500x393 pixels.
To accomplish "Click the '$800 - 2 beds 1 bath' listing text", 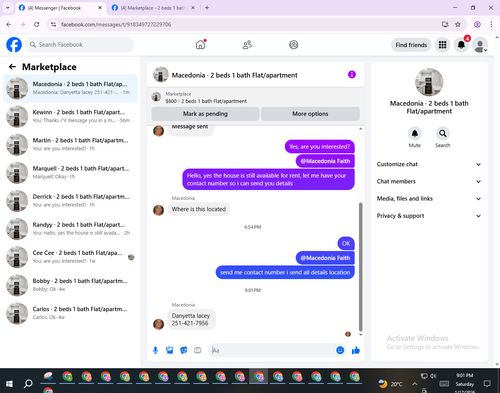I will click(206, 101).
